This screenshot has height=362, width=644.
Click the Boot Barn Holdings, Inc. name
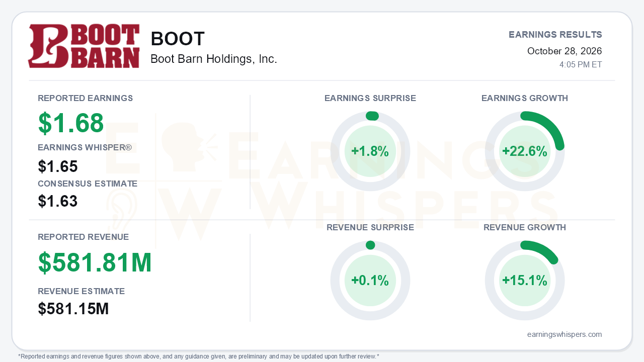click(x=214, y=59)
